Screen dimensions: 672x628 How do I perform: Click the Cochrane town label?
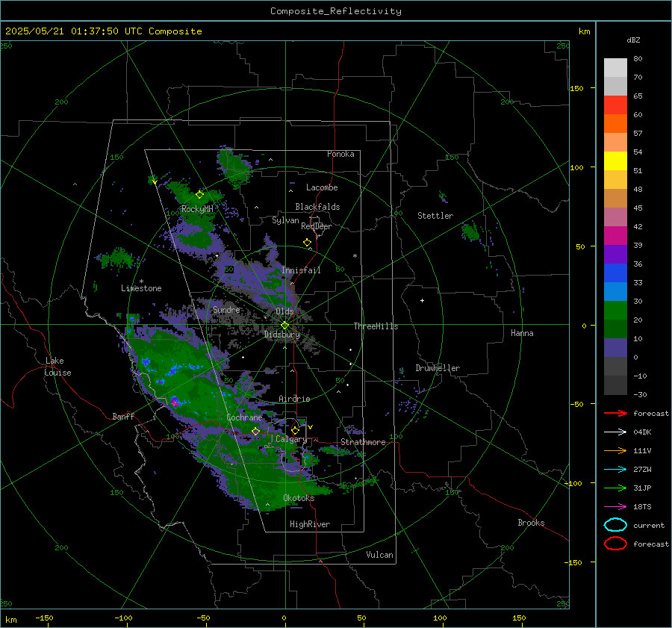tap(244, 417)
